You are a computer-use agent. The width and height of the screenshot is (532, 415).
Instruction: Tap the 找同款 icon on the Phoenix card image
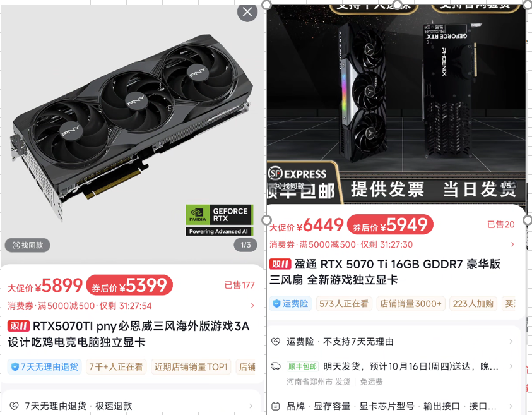tap(290, 186)
